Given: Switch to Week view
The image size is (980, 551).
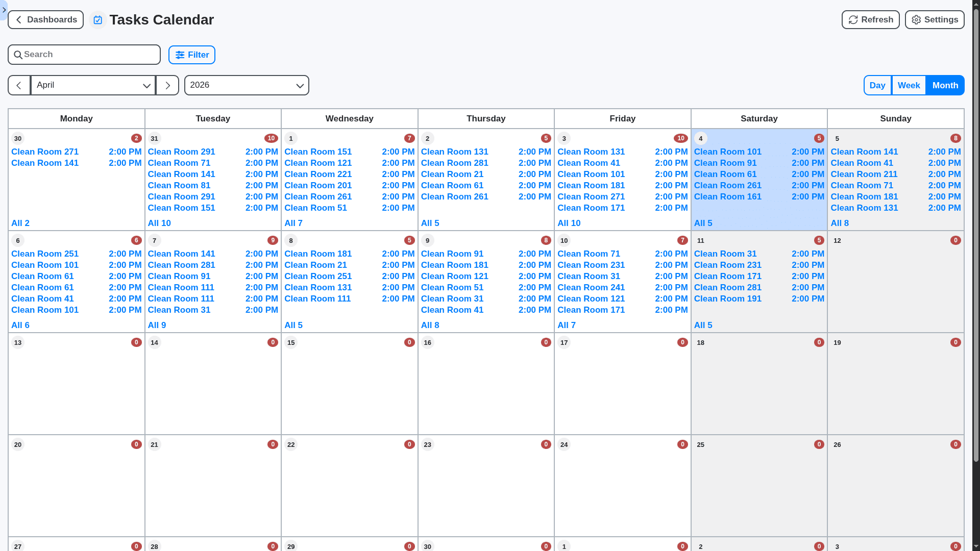Looking at the screenshot, I should click(x=909, y=85).
